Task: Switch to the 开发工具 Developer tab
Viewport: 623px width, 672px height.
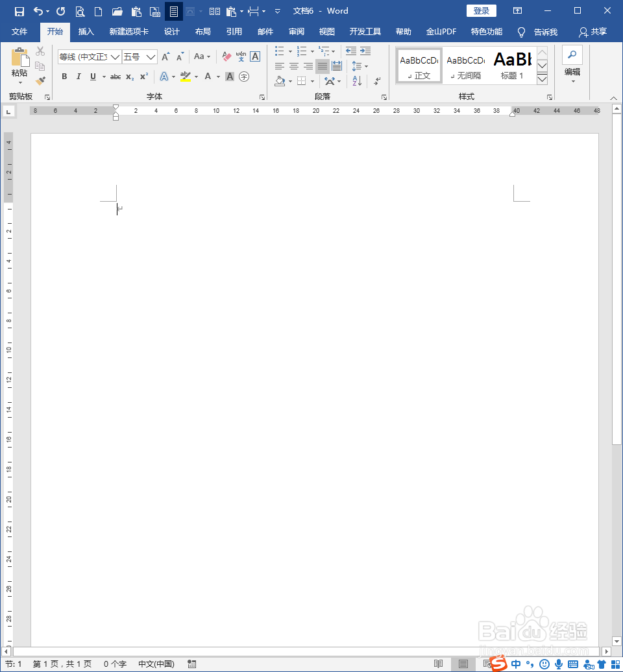Action: pos(365,32)
